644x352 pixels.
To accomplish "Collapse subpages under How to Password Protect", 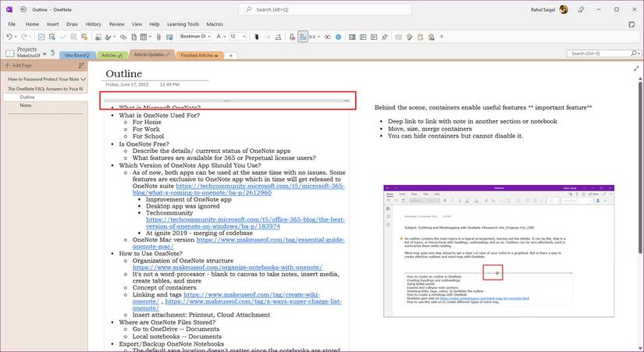I will coord(84,79).
